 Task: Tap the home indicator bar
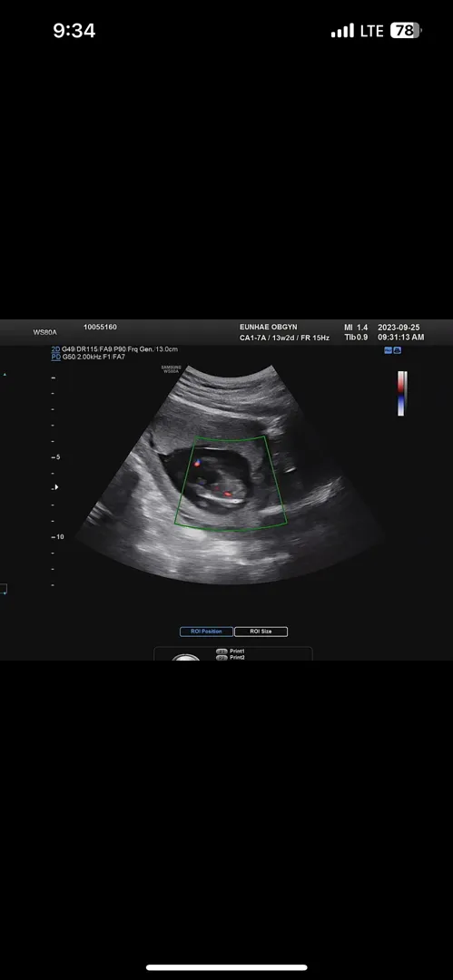click(227, 967)
